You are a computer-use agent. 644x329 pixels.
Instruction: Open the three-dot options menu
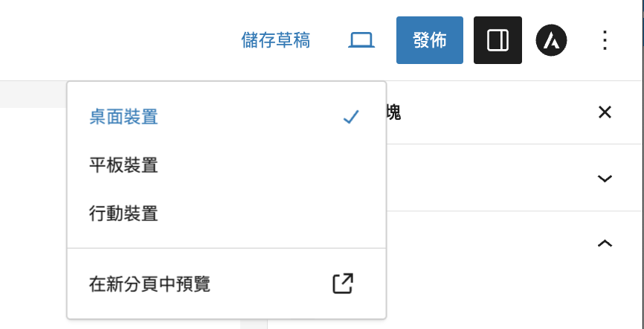(x=605, y=40)
